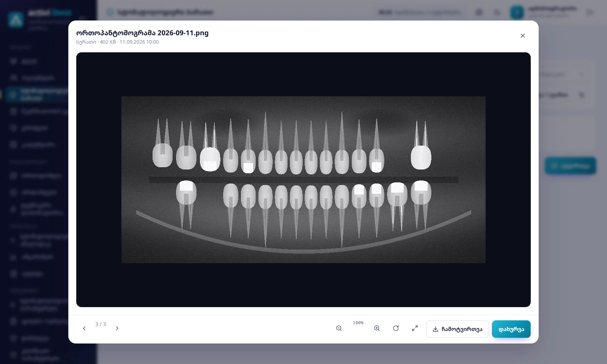Open the image in fullscreen

click(x=415, y=328)
